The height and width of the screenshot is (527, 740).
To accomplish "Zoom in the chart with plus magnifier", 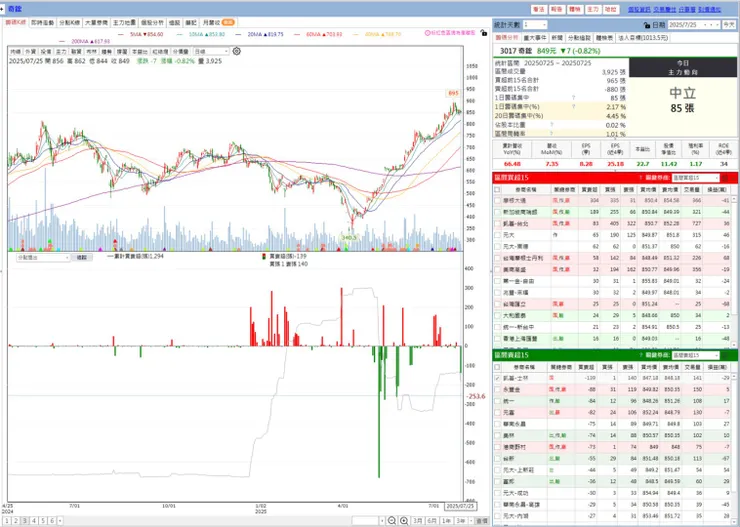I will click(x=404, y=521).
